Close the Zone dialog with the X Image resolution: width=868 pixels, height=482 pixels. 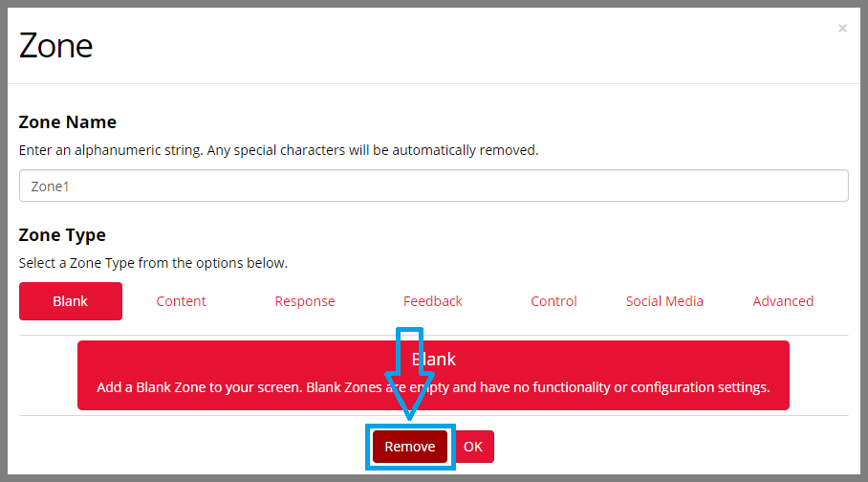(x=842, y=29)
